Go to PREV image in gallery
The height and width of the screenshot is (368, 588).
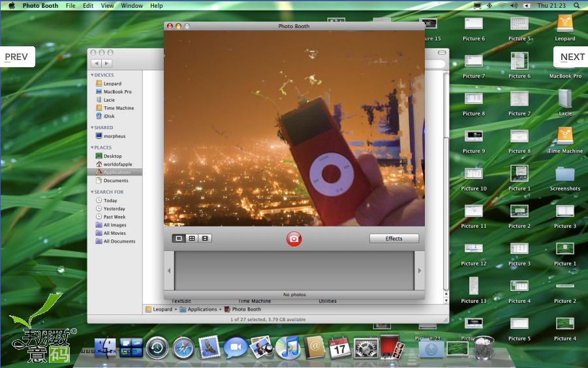pos(17,57)
